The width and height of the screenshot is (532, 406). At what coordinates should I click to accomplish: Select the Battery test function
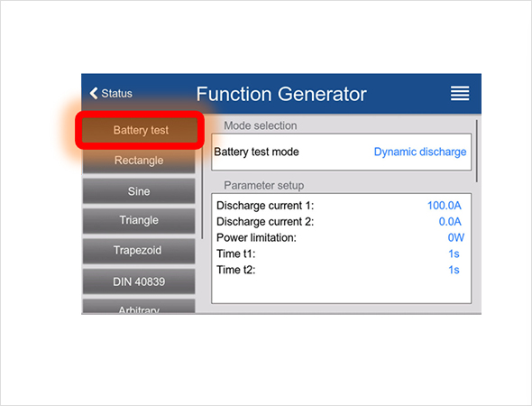[140, 130]
